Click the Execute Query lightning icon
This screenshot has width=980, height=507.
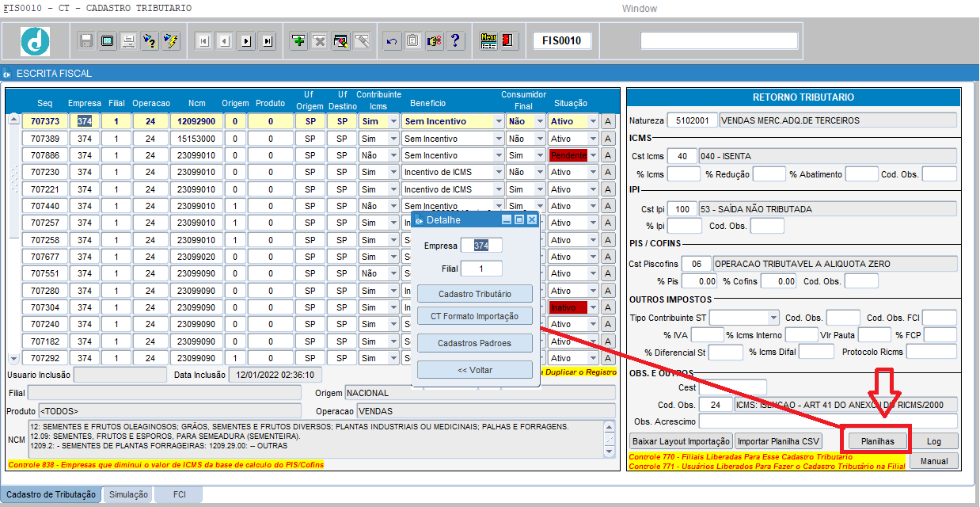click(x=169, y=40)
